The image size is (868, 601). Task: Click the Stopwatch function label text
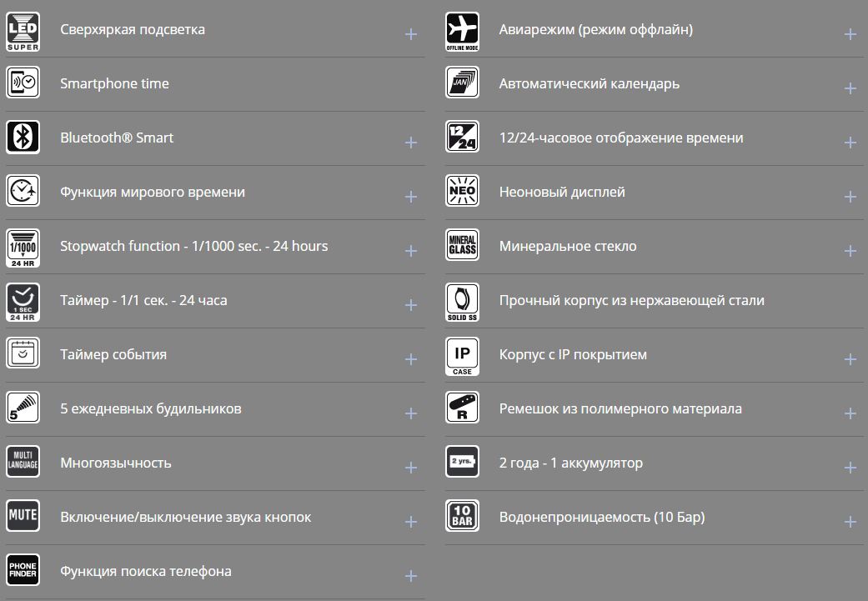[193, 246]
